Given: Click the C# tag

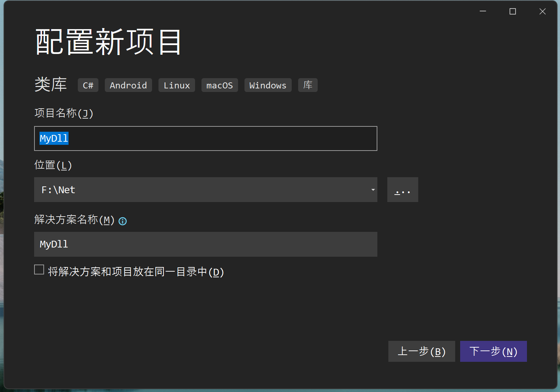Looking at the screenshot, I should point(88,85).
